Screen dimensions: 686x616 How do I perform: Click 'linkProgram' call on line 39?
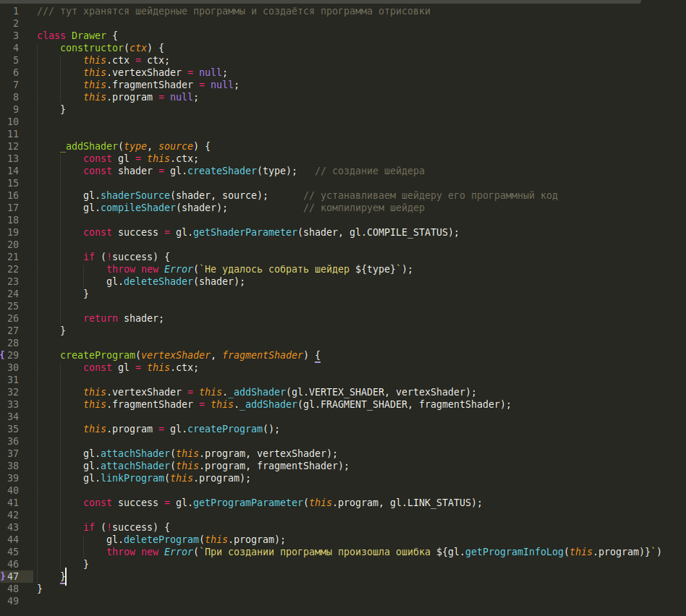coord(132,478)
